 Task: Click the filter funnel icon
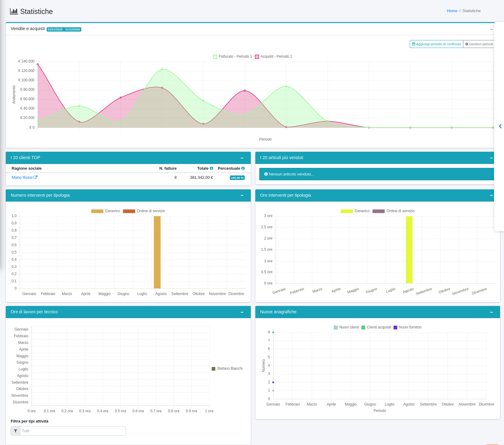tap(15, 431)
